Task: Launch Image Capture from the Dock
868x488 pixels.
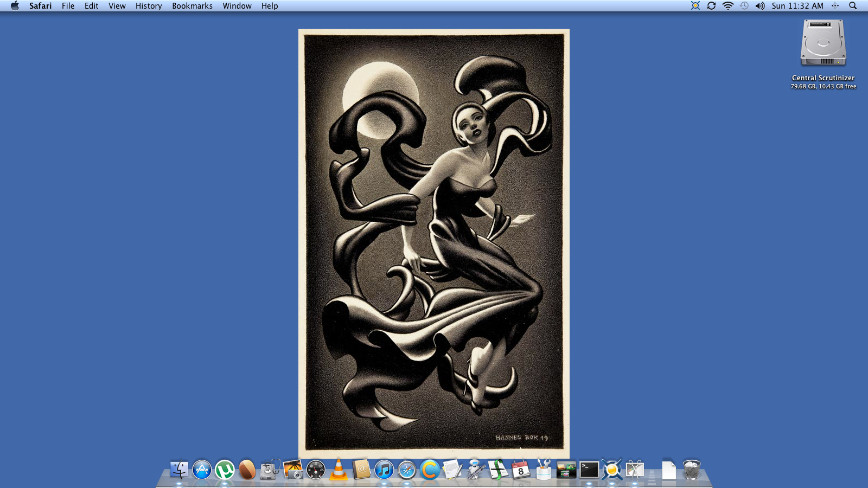Action: pyautogui.click(x=293, y=470)
